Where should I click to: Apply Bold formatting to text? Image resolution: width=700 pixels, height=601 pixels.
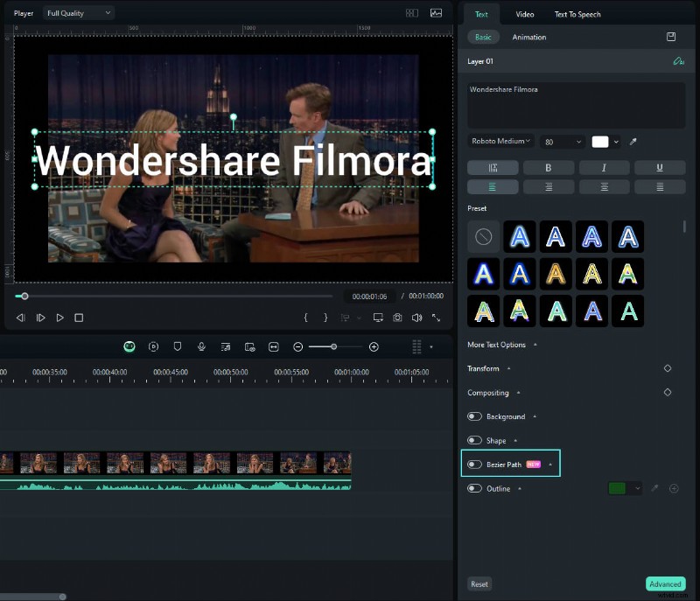coord(549,167)
